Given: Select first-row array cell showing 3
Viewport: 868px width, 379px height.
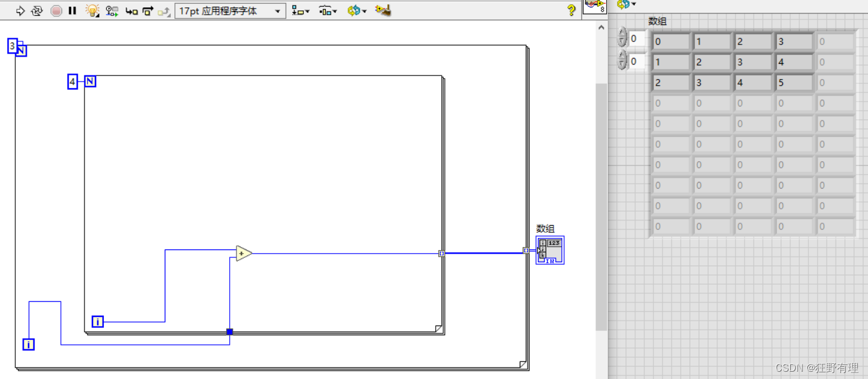Looking at the screenshot, I should coord(794,42).
